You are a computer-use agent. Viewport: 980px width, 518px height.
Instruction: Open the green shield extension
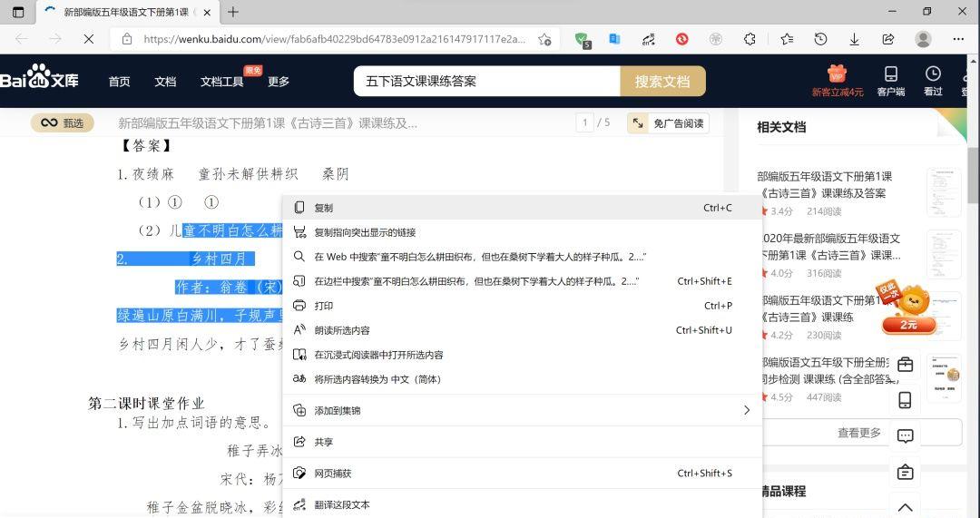coord(583,40)
